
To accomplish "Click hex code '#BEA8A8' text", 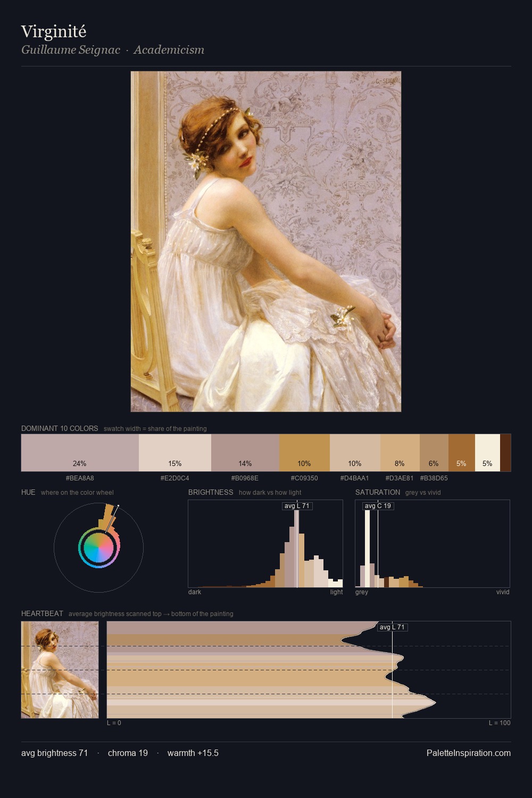I will [80, 478].
